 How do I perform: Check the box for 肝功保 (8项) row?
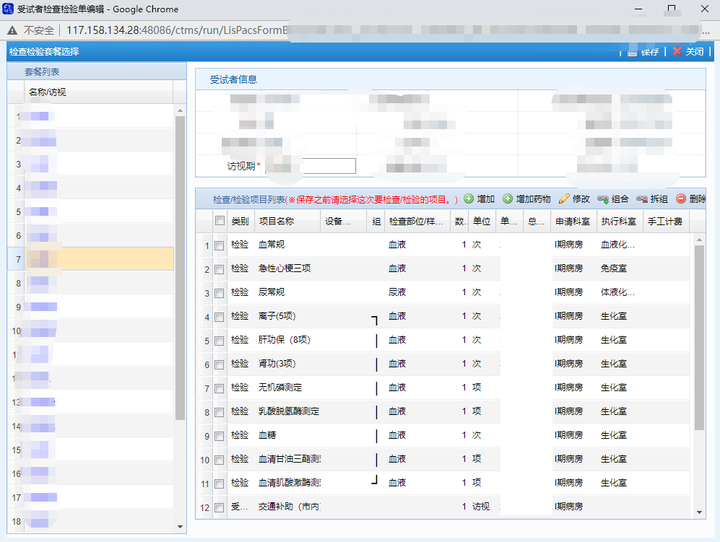(x=219, y=341)
